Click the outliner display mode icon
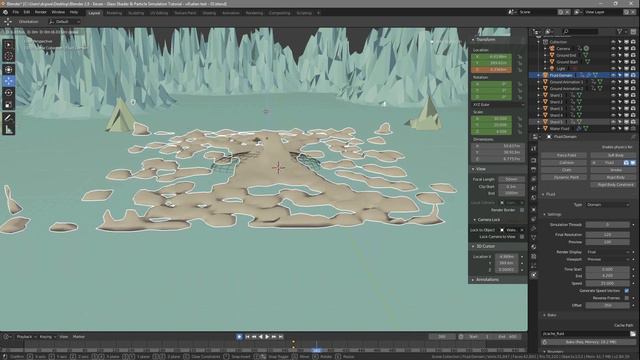640x360 pixels. (549, 31)
